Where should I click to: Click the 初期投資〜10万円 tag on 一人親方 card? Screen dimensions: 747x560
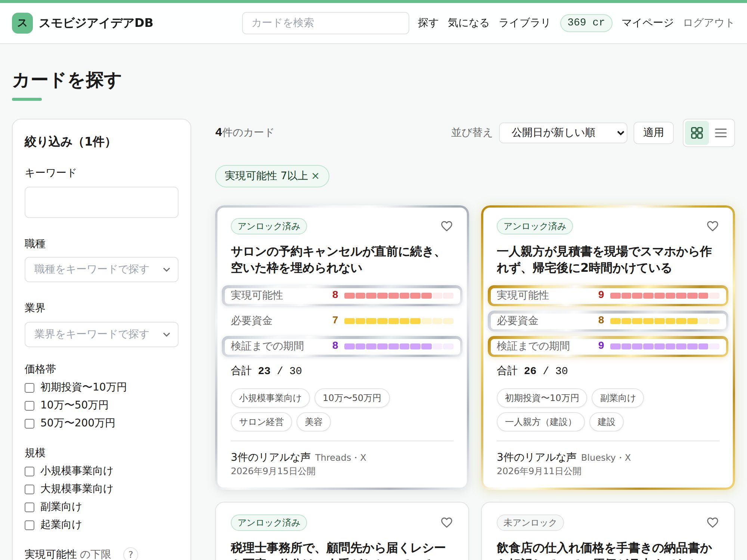pyautogui.click(x=542, y=398)
